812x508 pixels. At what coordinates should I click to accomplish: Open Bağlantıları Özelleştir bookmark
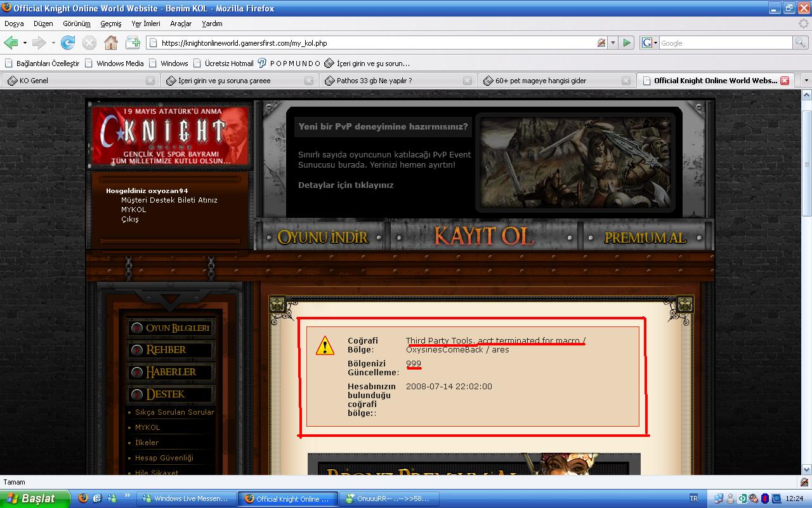[x=42, y=63]
